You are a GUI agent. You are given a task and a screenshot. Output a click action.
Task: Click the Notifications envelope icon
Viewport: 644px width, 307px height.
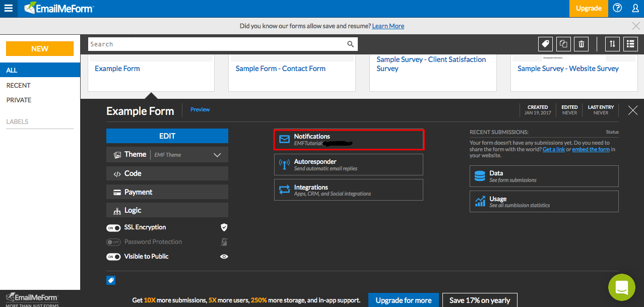(285, 140)
